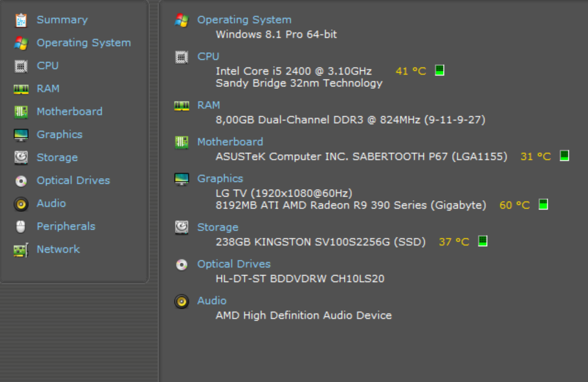Screen dimensions: 588x382
Task: Click the Graphics monitor icon in sidebar
Action: (x=21, y=135)
